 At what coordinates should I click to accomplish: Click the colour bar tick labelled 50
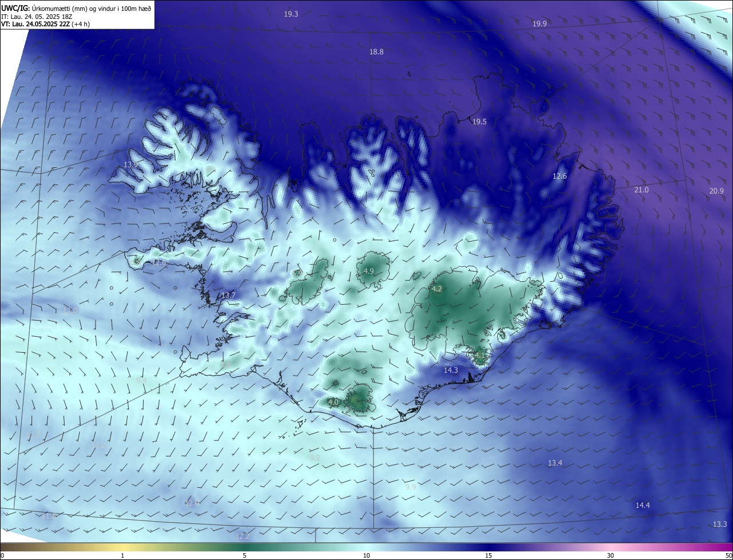tap(728, 555)
